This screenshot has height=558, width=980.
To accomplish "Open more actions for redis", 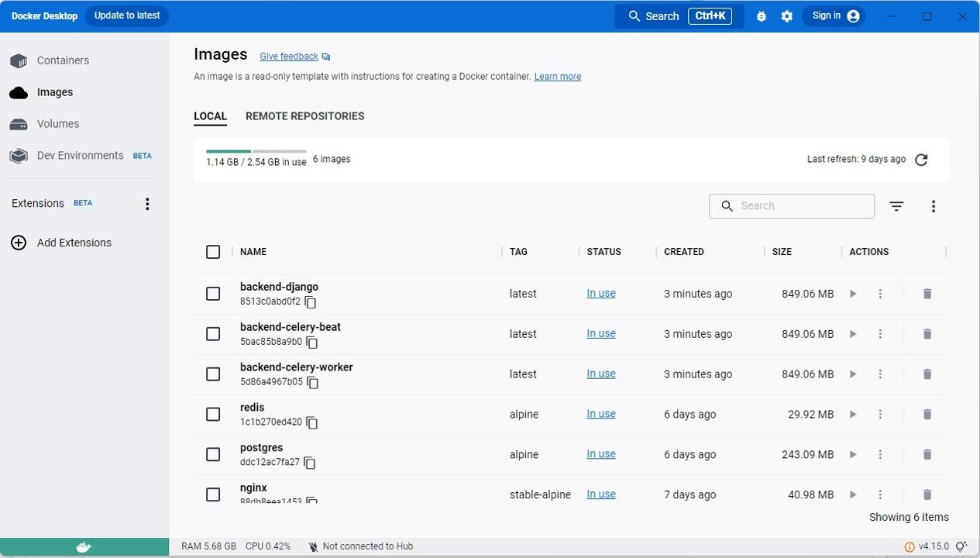I will tap(880, 415).
